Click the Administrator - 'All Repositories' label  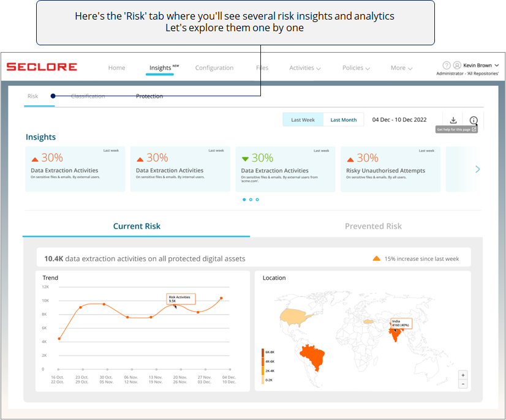[x=467, y=73]
